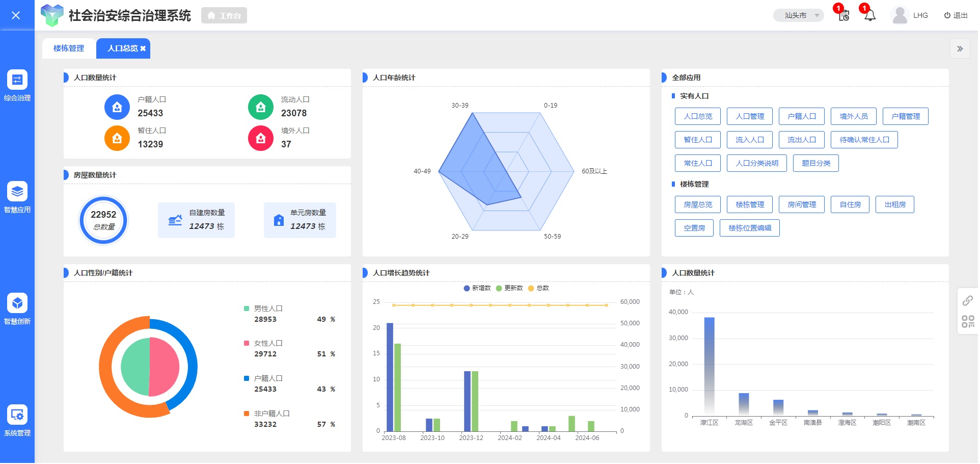
Task: Toggle 总数 legend series
Action: 538,288
